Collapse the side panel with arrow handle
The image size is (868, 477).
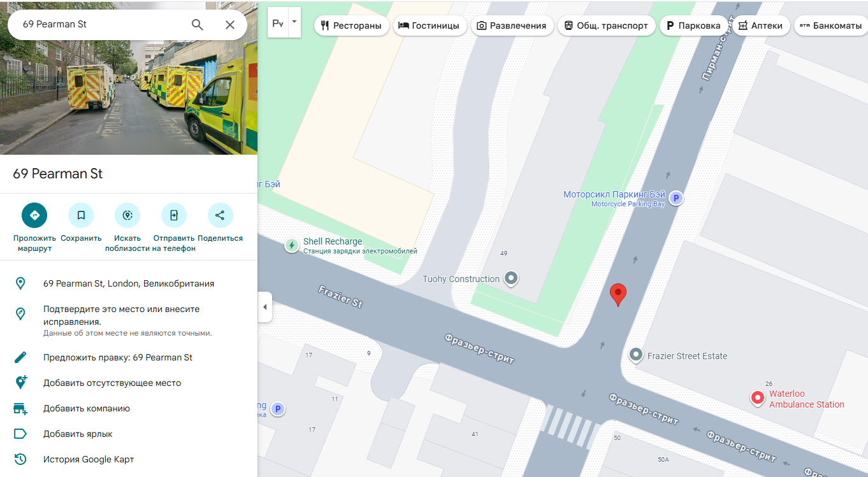click(265, 307)
